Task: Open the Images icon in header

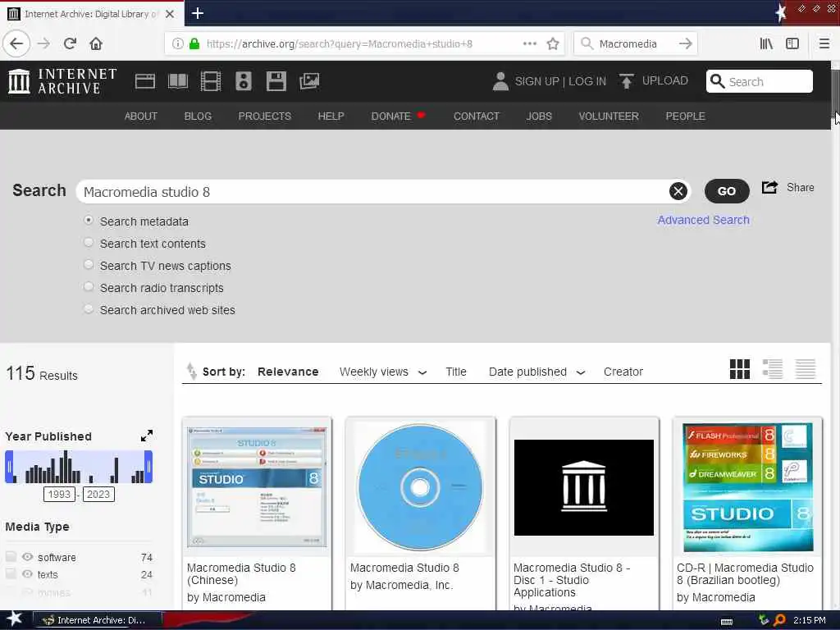Action: click(309, 81)
